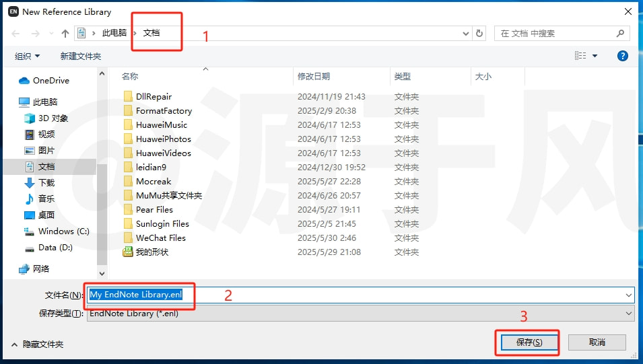Select Windows (C:) drive

(57, 231)
